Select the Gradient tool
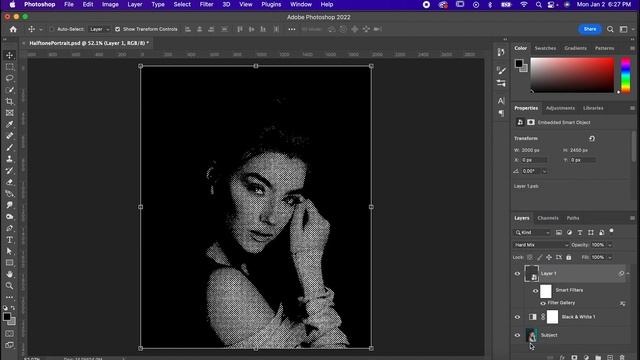This screenshot has width=640, height=360. (x=10, y=193)
